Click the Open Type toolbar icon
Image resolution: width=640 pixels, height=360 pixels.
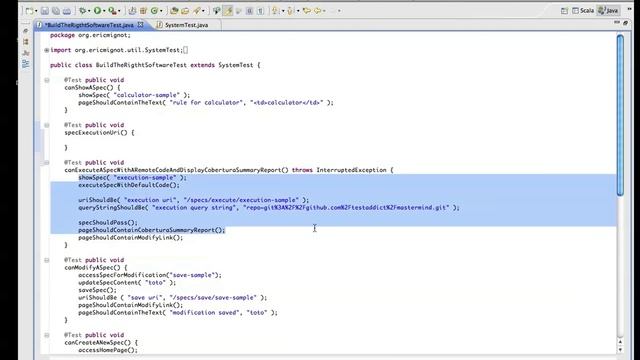(x=174, y=11)
